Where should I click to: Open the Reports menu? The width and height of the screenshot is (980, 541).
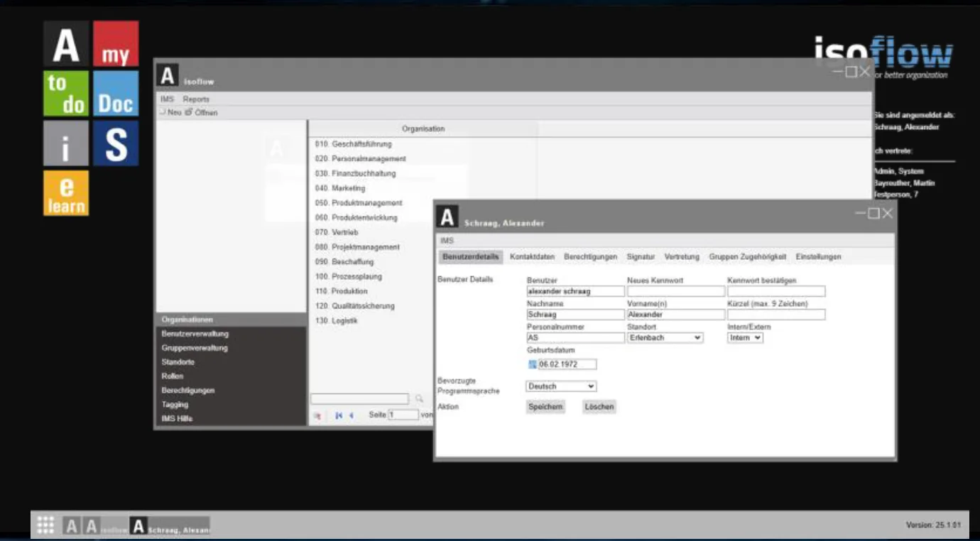(196, 99)
